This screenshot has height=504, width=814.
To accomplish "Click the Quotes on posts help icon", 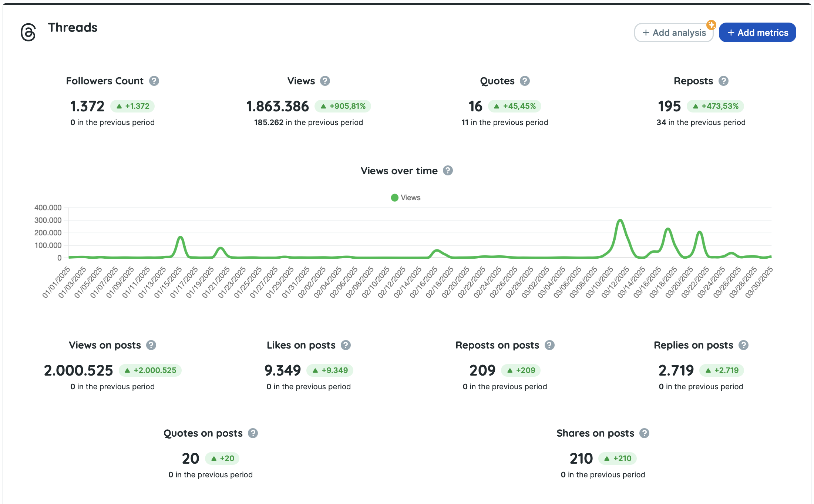I will (253, 433).
